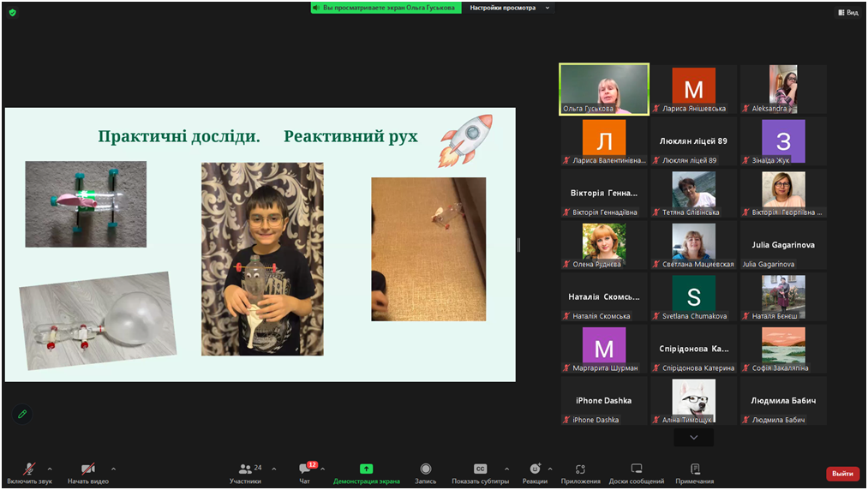Open the Примечания notes icon
Image resolution: width=868 pixels, height=490 pixels.
(695, 469)
